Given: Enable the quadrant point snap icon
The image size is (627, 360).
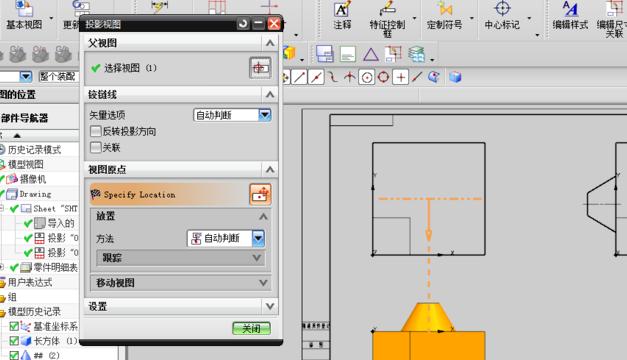Looking at the screenshot, I should (383, 77).
